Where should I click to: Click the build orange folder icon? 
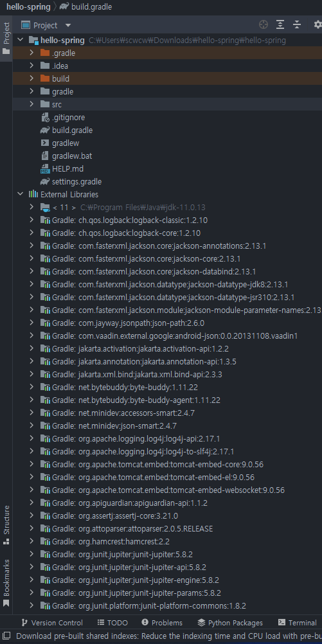coord(45,78)
